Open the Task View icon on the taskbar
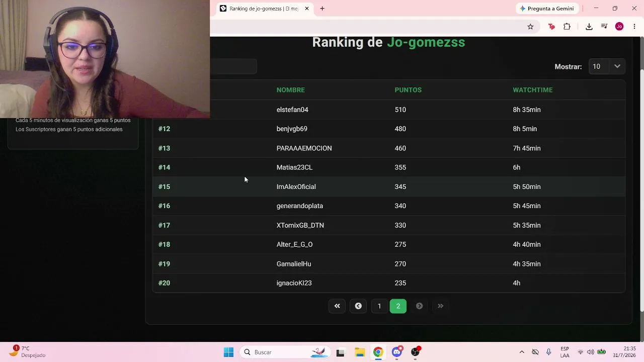 (340, 352)
